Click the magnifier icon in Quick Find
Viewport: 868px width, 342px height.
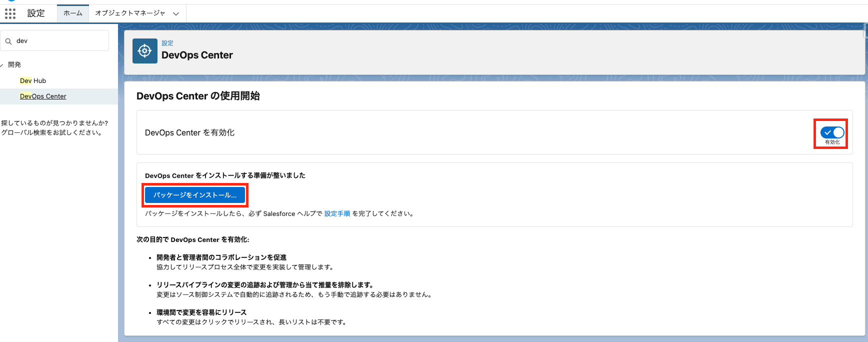point(8,41)
